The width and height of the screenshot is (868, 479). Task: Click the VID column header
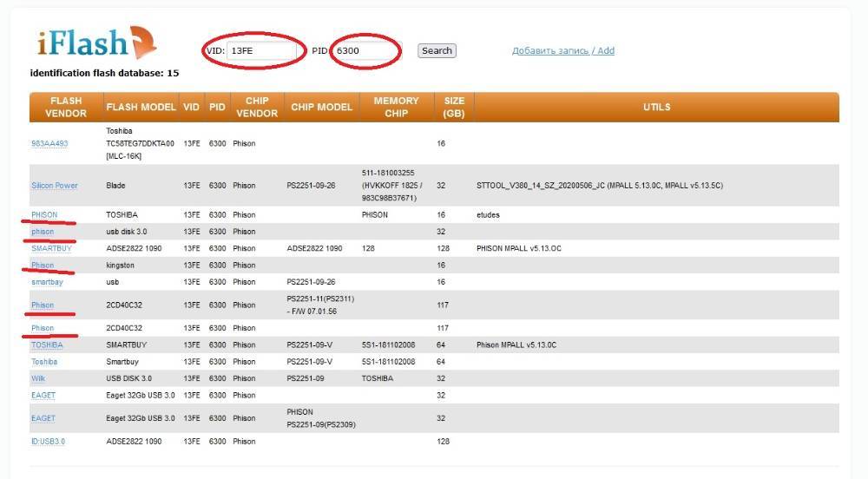pyautogui.click(x=192, y=108)
